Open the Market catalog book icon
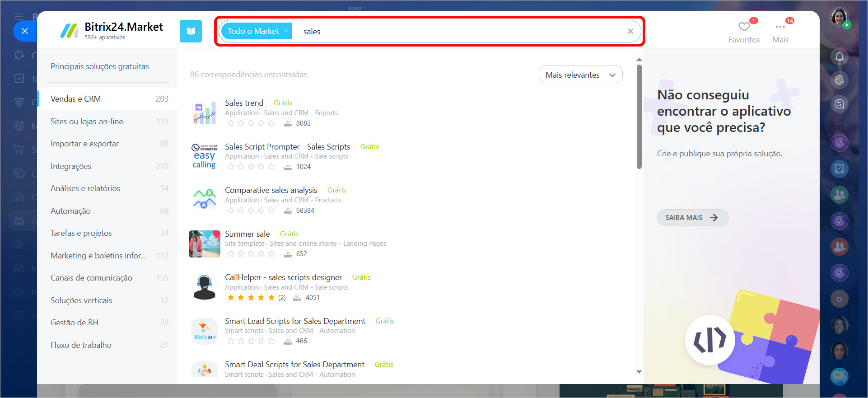 click(x=191, y=31)
